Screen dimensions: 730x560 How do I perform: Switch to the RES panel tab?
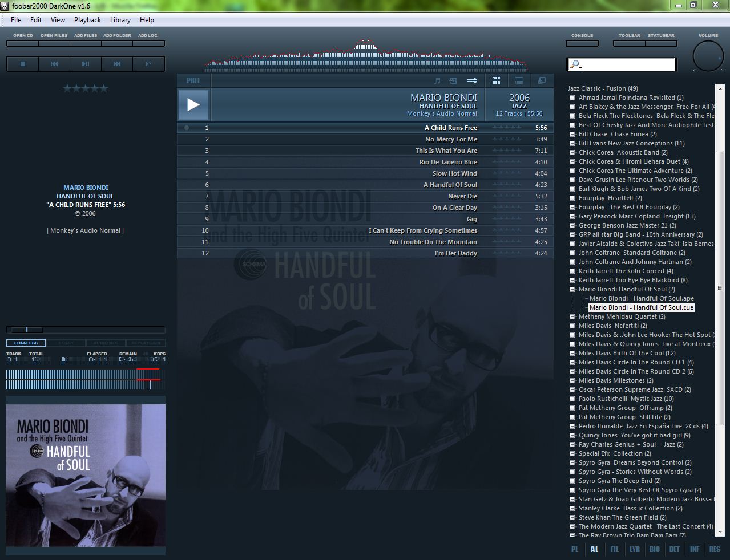[x=715, y=549]
